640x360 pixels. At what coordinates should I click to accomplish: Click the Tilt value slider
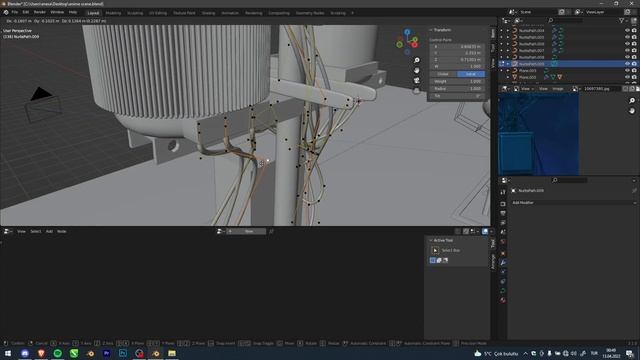(457, 96)
